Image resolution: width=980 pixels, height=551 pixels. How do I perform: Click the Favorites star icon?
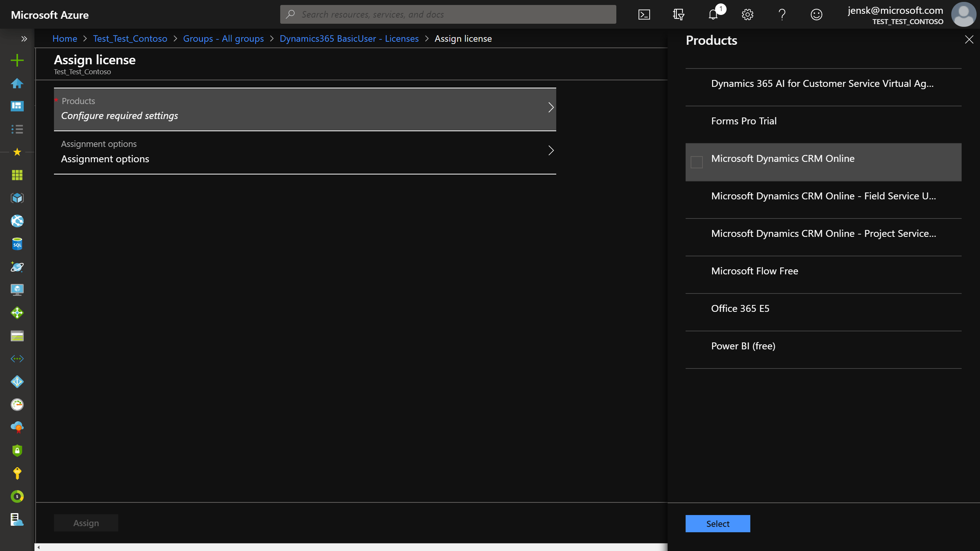[x=17, y=152]
